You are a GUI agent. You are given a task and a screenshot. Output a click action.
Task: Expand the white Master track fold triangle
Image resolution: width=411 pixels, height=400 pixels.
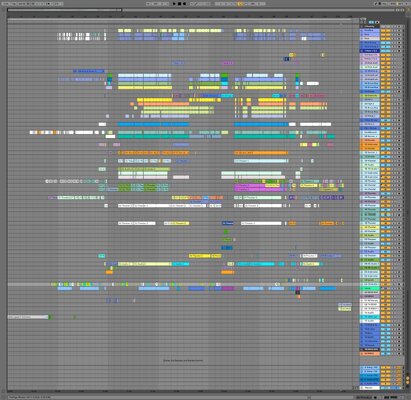tap(362, 388)
